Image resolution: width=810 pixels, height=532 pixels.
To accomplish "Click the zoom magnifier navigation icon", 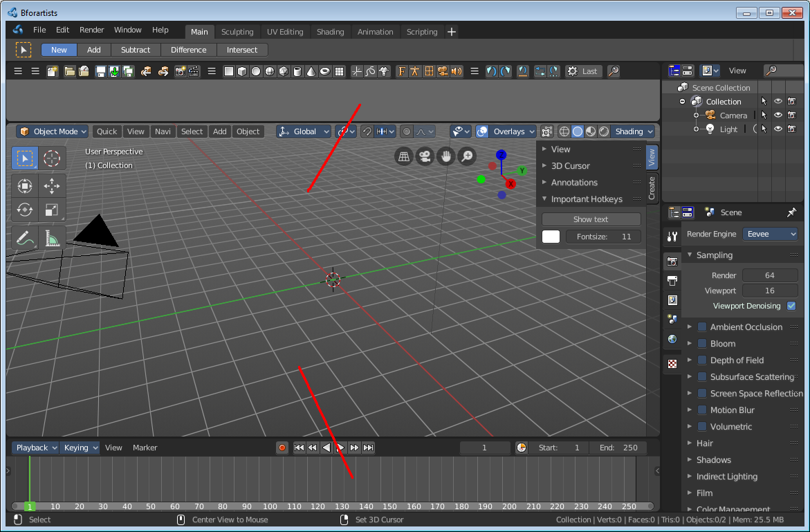I will 467,156.
